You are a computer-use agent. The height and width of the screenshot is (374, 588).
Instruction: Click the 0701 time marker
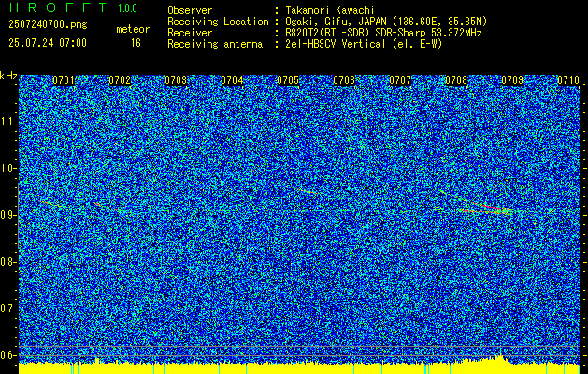coord(64,79)
